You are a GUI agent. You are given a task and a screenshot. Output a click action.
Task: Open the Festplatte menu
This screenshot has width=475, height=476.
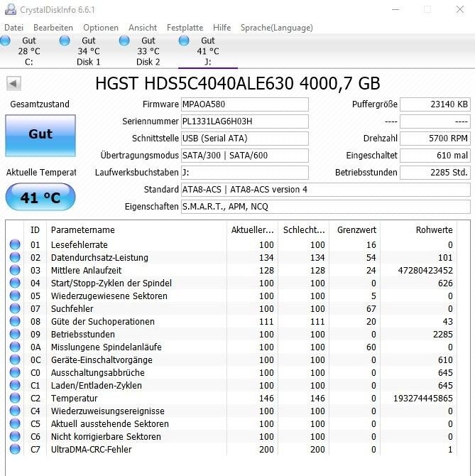click(185, 28)
